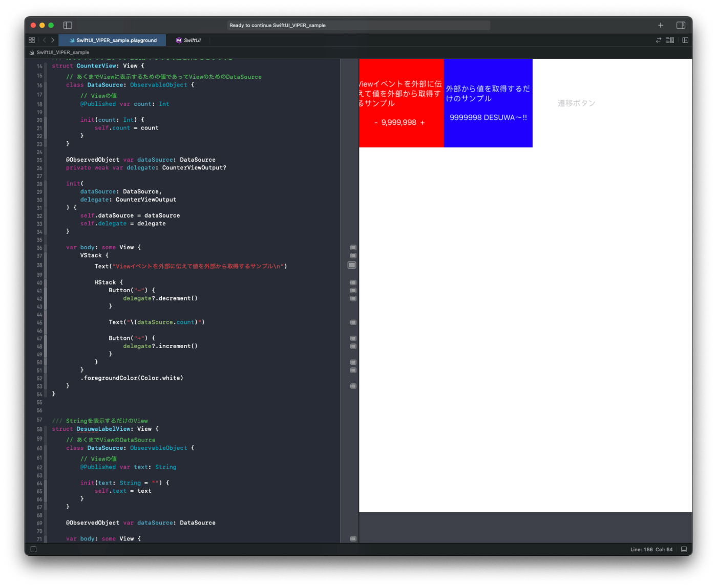The image size is (717, 588).
Task: Click the blue view heading '外部から値を取得するだけのサンプル'
Action: click(x=488, y=94)
